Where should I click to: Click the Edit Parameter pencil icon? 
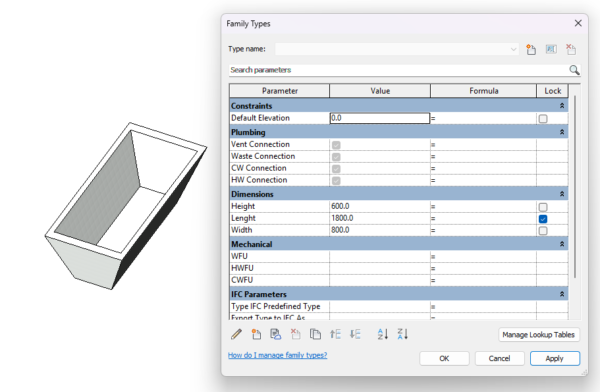click(236, 334)
